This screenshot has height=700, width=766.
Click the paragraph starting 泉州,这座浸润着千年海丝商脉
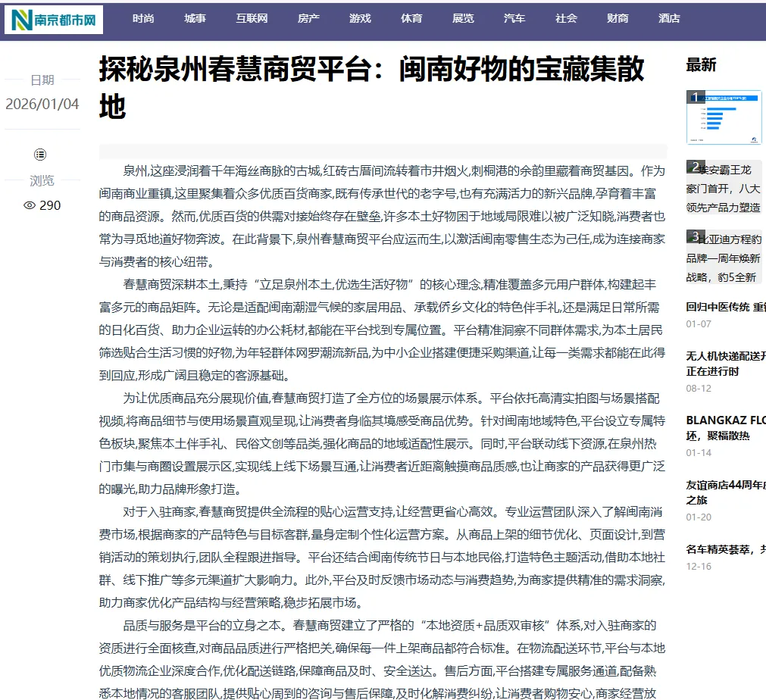(383, 217)
